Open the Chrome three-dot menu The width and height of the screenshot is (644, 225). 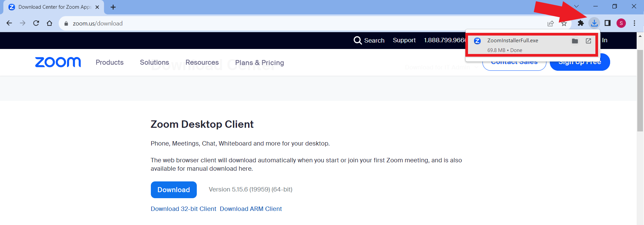[634, 23]
